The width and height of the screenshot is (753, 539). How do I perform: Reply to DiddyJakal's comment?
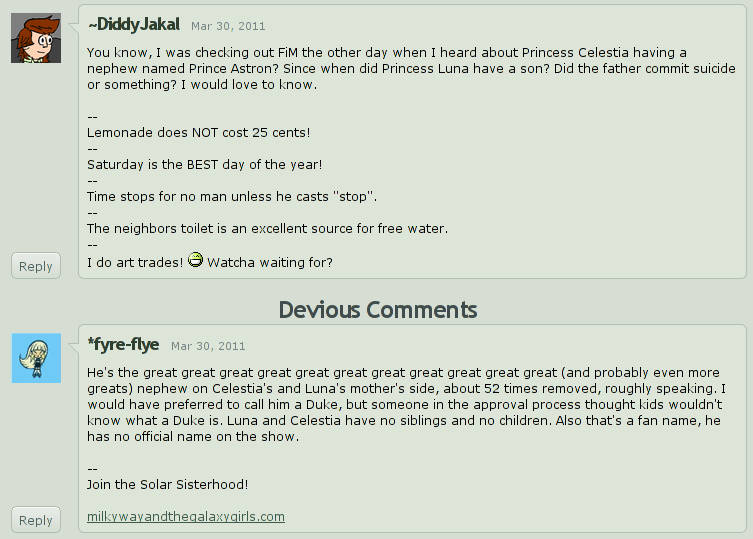point(36,266)
